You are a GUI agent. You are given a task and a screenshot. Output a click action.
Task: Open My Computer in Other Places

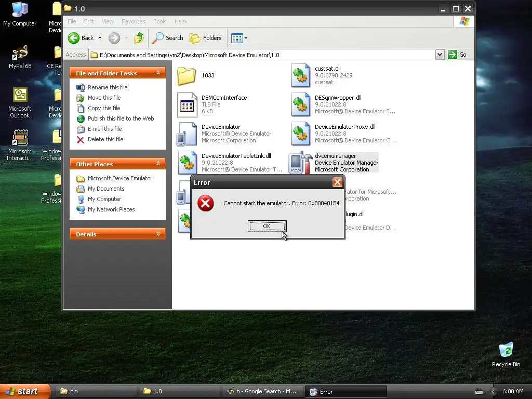click(x=104, y=199)
